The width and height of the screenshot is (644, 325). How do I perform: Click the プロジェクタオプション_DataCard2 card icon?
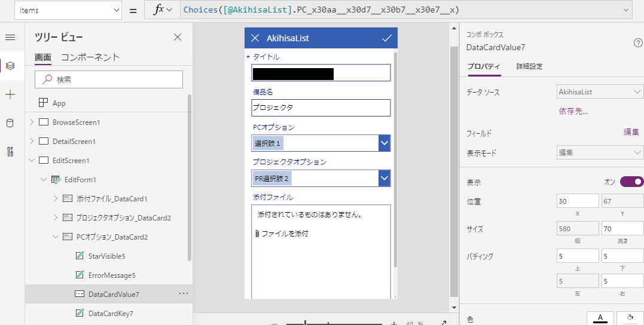(x=68, y=217)
